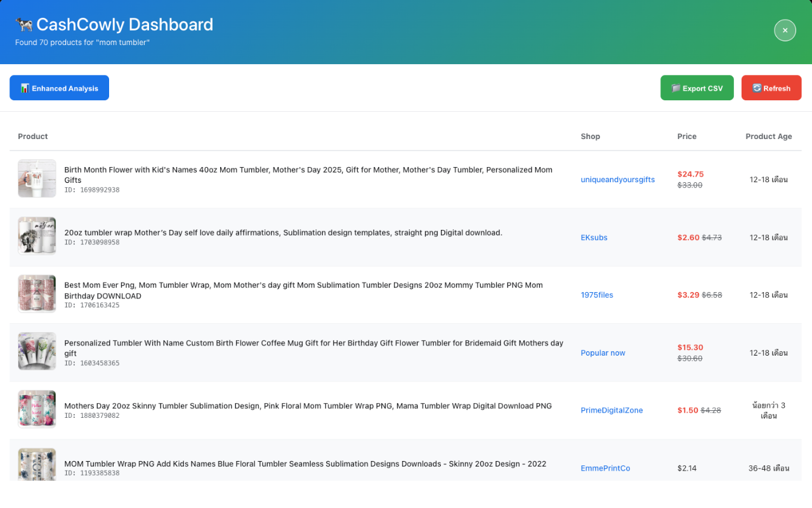Visit the PrimeDigitalZone shop
Viewport: 812px width, 508px height.
(x=612, y=411)
